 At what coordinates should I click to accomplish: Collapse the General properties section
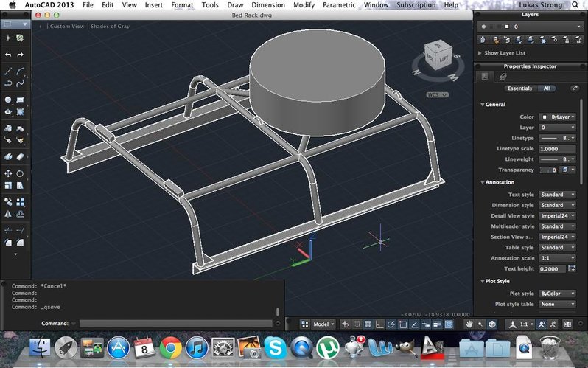[482, 105]
